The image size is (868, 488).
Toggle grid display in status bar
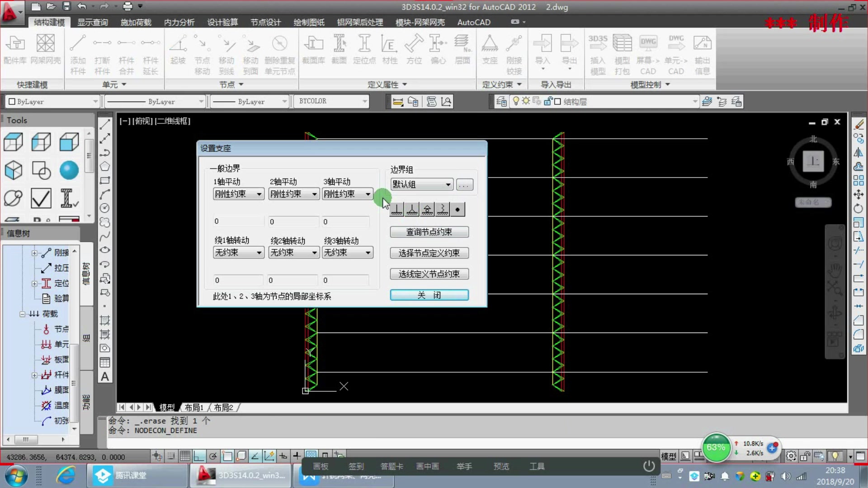185,456
